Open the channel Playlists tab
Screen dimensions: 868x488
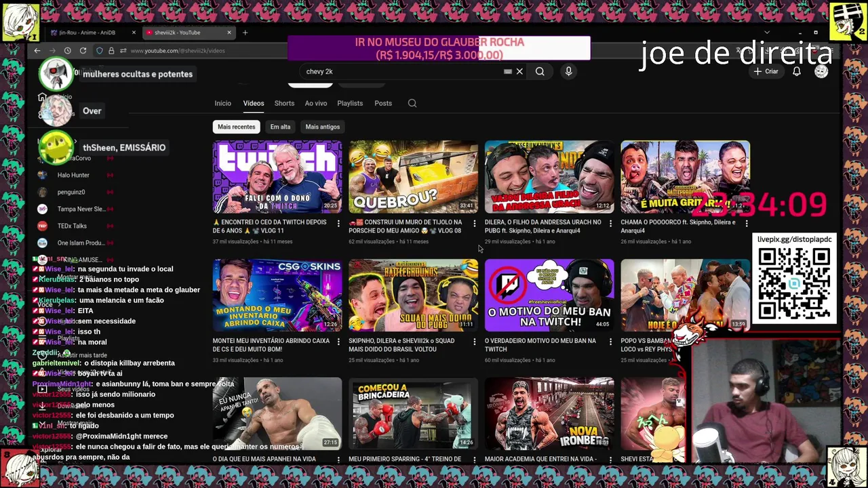[x=350, y=103]
